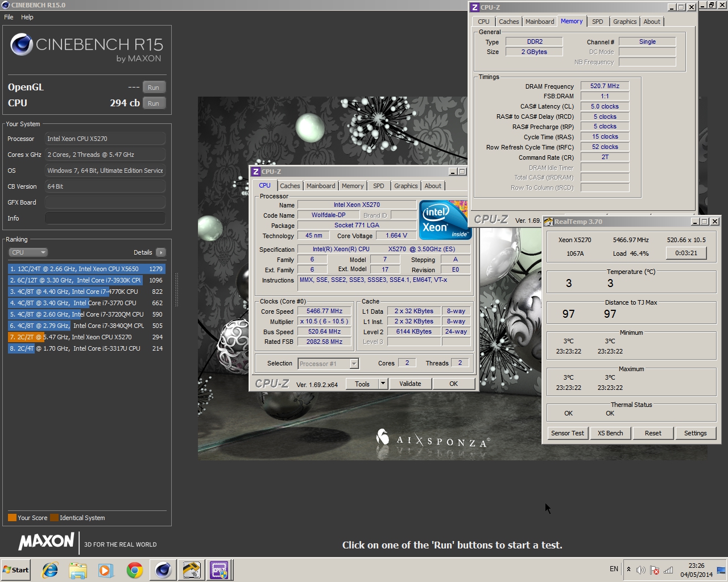
Task: Click the Cinebench R15 sphere logo
Action: tap(22, 44)
